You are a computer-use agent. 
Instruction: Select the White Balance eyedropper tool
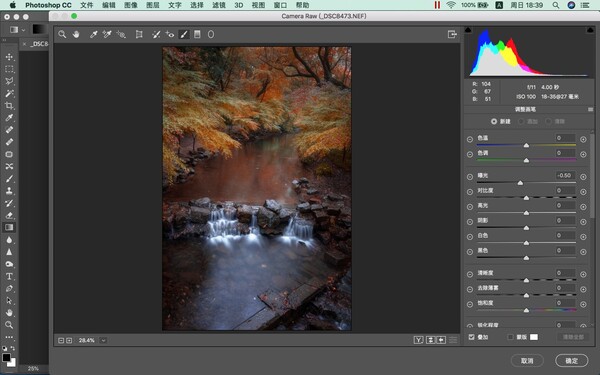pyautogui.click(x=93, y=34)
